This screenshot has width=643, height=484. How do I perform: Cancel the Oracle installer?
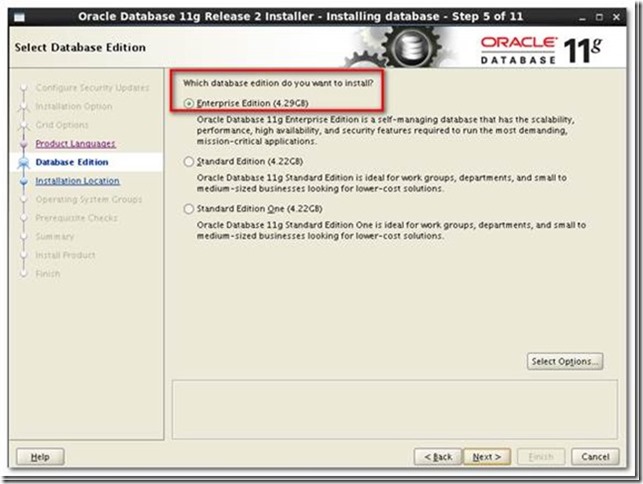[x=595, y=457]
